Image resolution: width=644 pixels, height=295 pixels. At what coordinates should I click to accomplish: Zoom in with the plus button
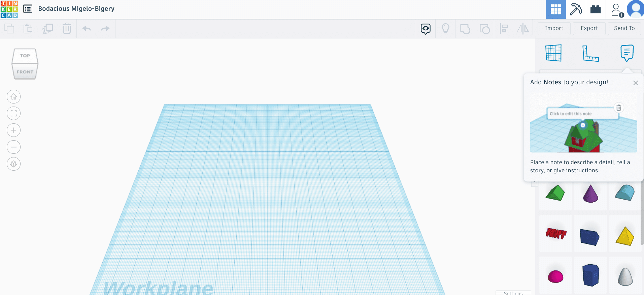pos(13,130)
